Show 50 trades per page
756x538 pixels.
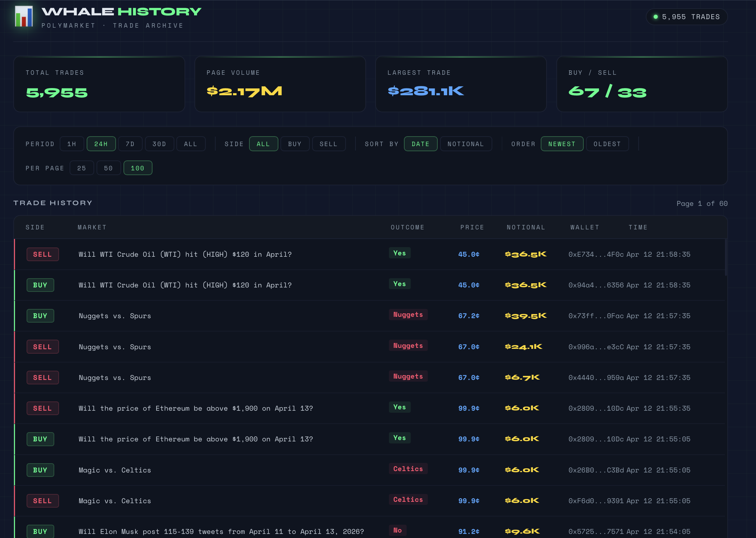[108, 168]
